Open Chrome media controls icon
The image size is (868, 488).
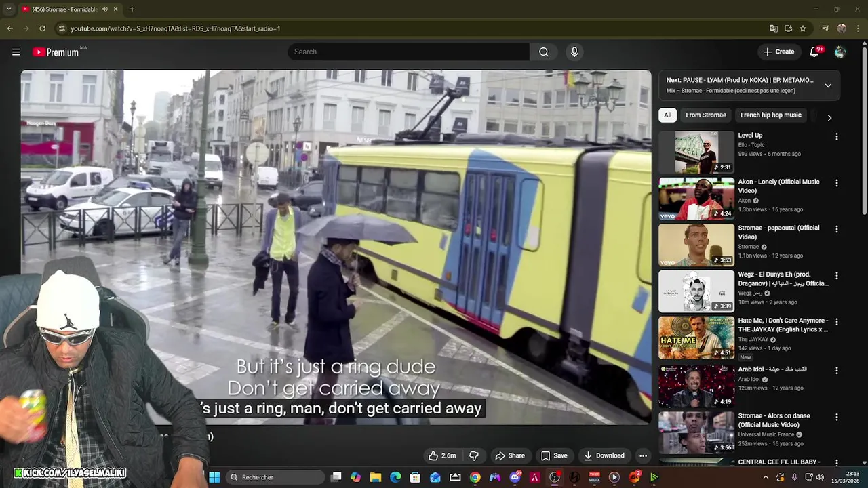[x=825, y=28]
